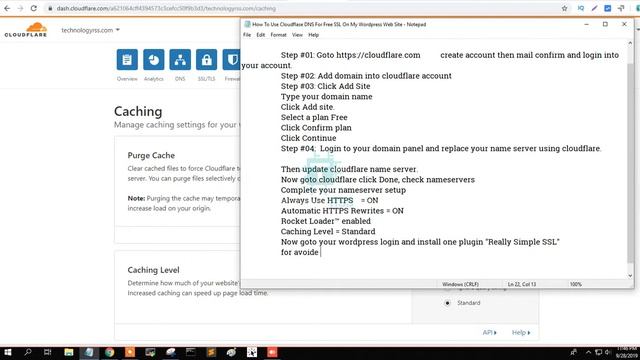The width and height of the screenshot is (640, 360).
Task: Click the line 'Step #03: Click Add Site'
Action: tap(325, 86)
